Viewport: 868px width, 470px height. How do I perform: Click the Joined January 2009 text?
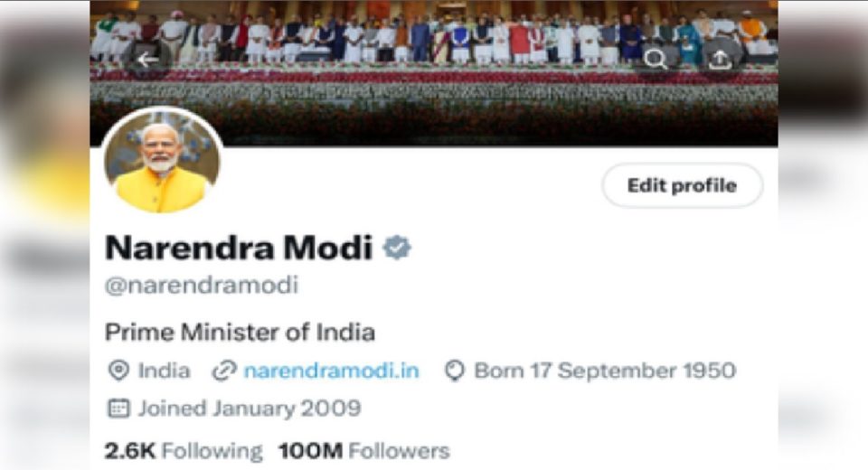(x=250, y=409)
